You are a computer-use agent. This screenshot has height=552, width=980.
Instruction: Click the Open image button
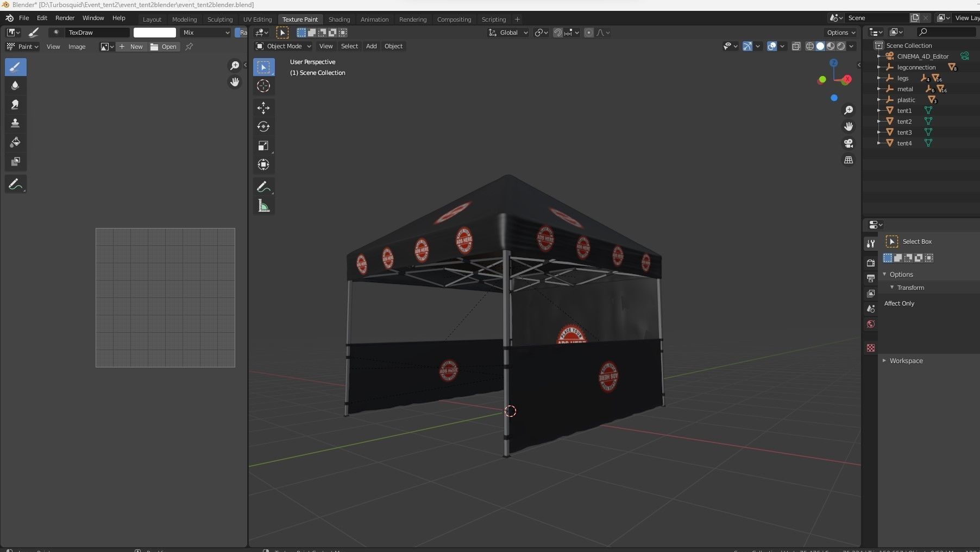[164, 47]
